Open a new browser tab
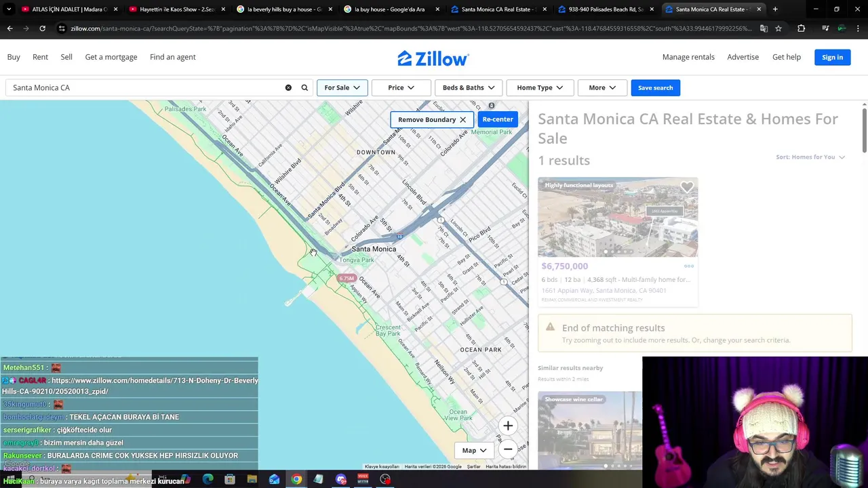 (x=775, y=9)
